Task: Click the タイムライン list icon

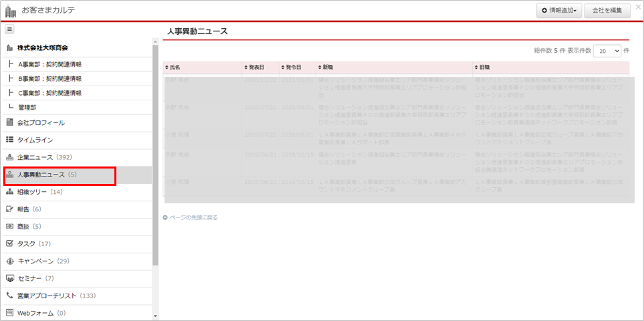Action: click(x=9, y=140)
